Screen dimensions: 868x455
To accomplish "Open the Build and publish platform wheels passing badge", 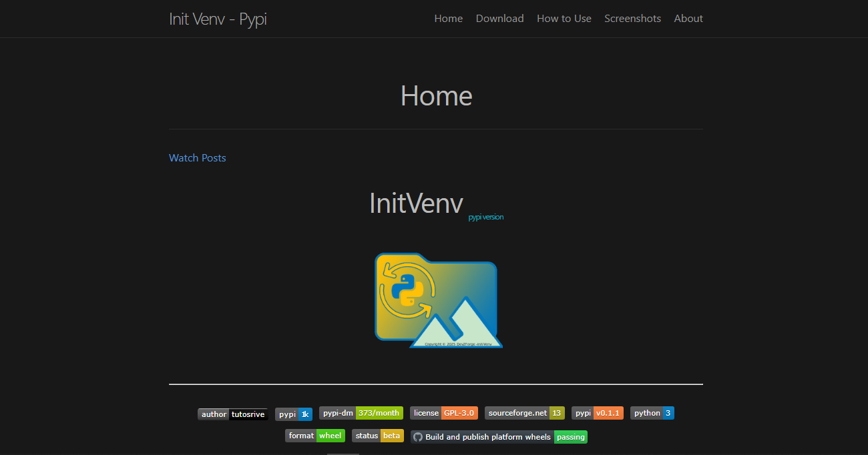I will coord(499,437).
